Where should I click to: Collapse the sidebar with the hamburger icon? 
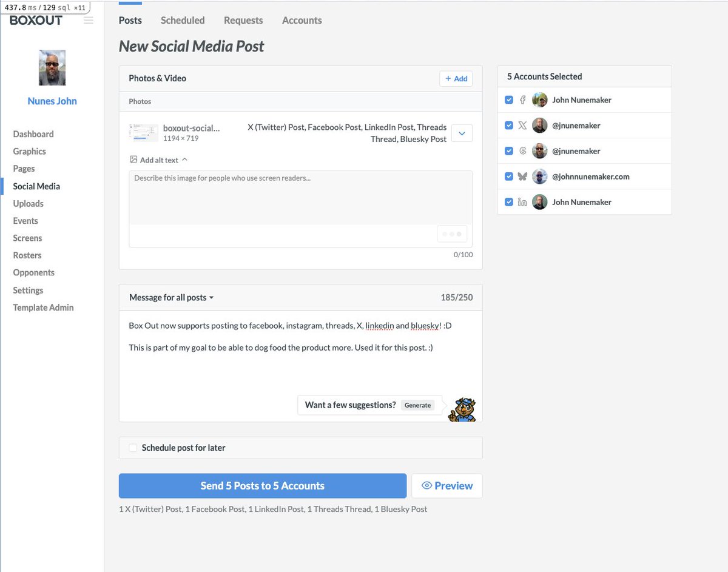point(89,20)
